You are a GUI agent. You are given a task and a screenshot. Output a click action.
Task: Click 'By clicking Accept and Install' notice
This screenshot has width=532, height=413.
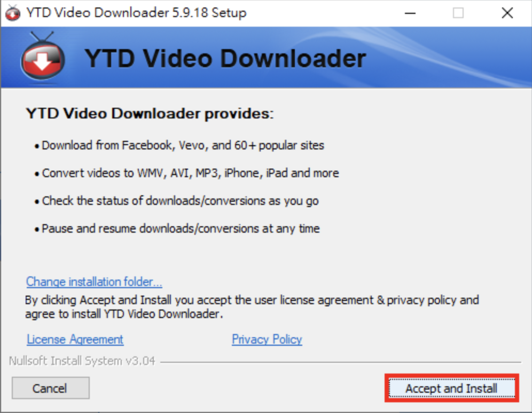(252, 307)
